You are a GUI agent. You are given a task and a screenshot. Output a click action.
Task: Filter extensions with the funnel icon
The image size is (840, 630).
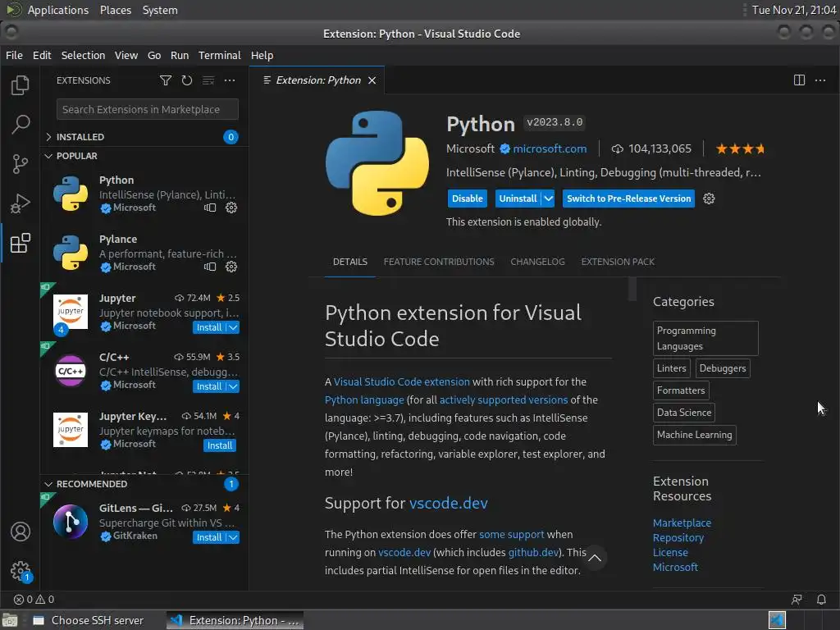(166, 80)
